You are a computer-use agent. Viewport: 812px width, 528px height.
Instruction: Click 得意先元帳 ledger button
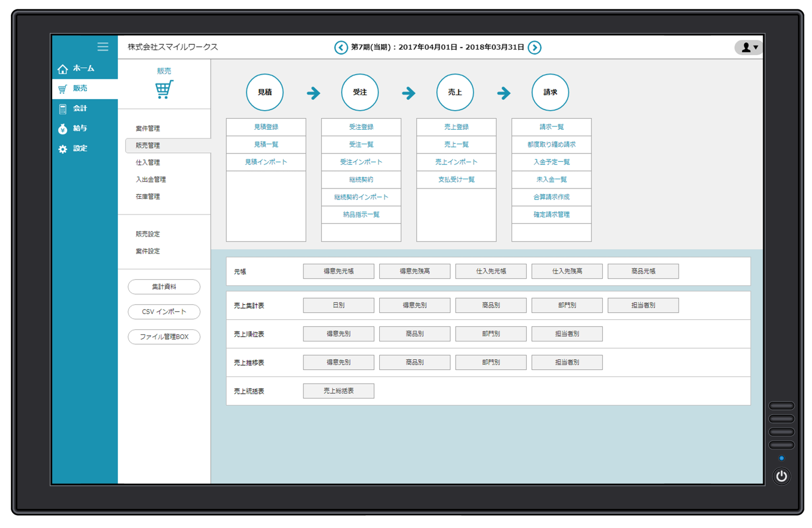(x=339, y=271)
